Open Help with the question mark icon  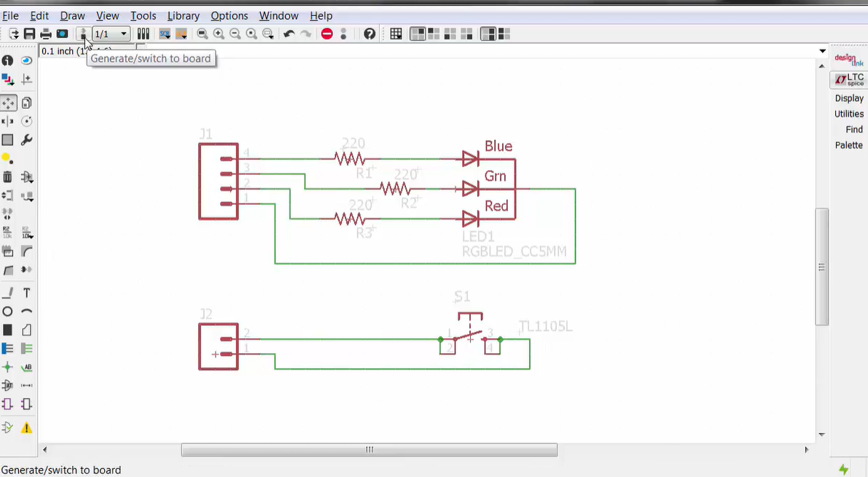pos(370,34)
